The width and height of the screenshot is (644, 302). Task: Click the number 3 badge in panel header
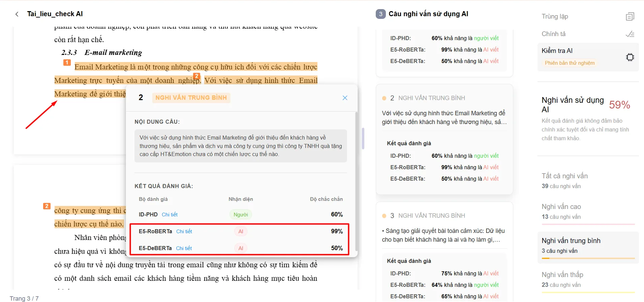380,14
